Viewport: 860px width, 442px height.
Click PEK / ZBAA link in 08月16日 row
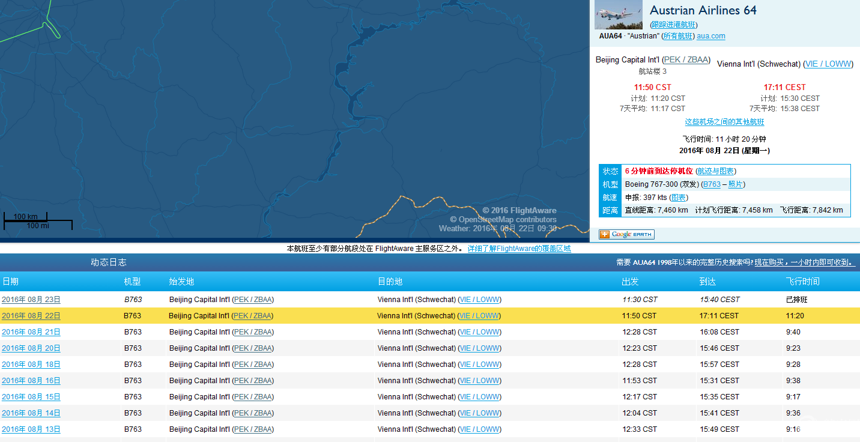coord(252,381)
